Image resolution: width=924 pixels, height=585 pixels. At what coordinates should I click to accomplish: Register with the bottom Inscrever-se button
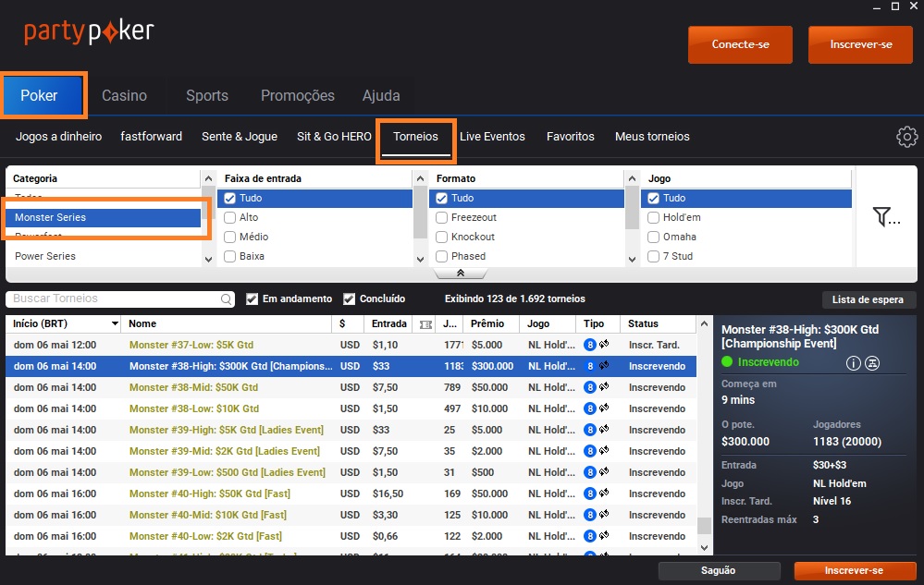(x=854, y=570)
